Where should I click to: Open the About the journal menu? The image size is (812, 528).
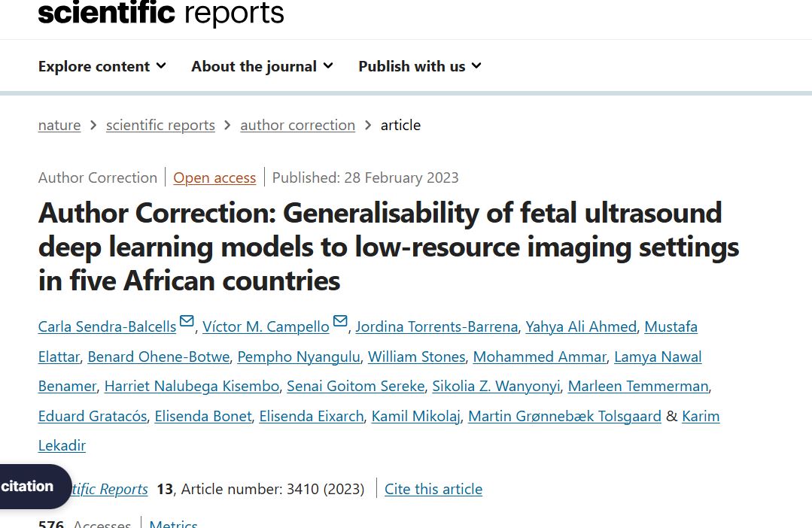[x=262, y=66]
